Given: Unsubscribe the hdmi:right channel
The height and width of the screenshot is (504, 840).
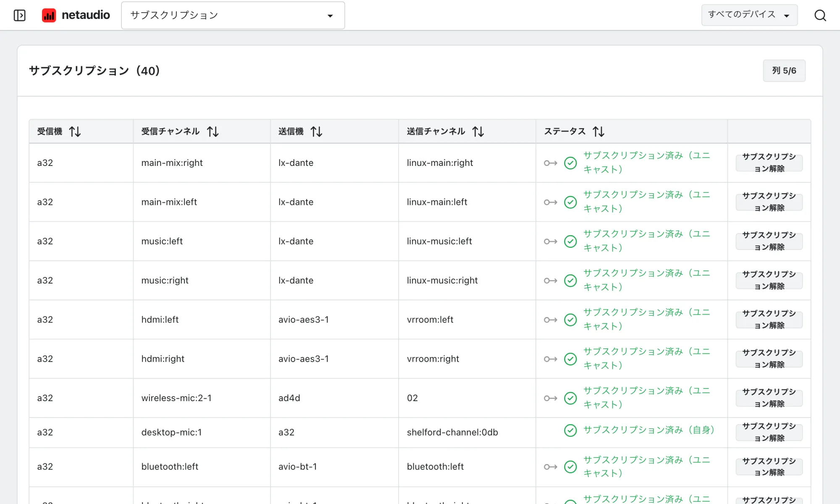Looking at the screenshot, I should pyautogui.click(x=769, y=359).
